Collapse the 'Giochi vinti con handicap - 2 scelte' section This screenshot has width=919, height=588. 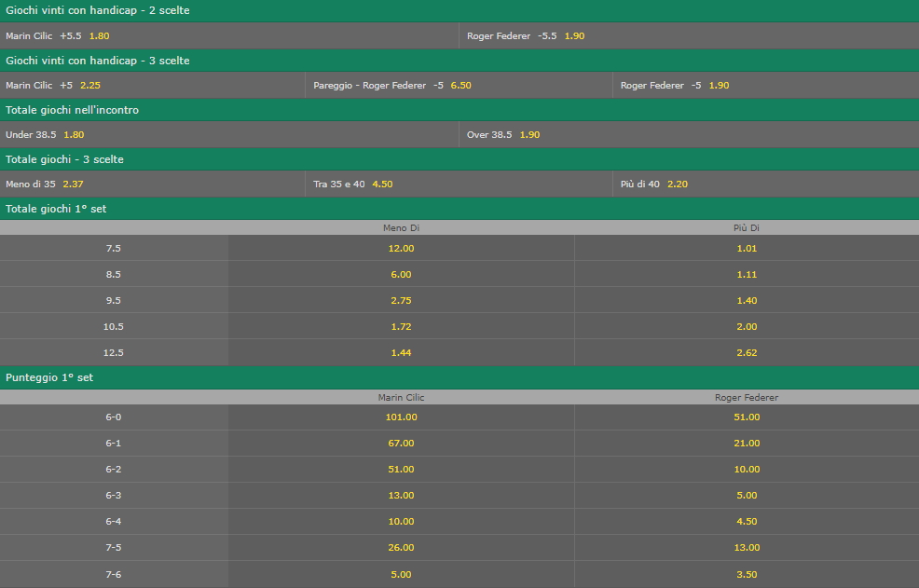[459, 11]
